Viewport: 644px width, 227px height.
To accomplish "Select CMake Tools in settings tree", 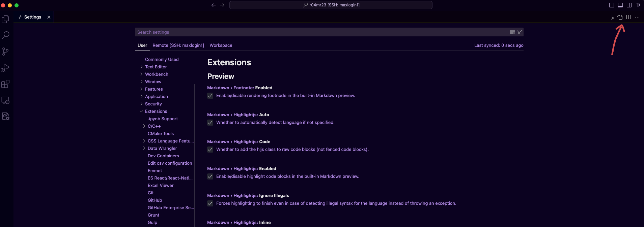I will 161,133.
